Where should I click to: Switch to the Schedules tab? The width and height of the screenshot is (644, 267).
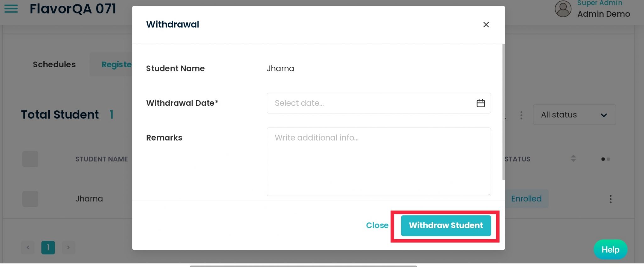click(x=54, y=64)
